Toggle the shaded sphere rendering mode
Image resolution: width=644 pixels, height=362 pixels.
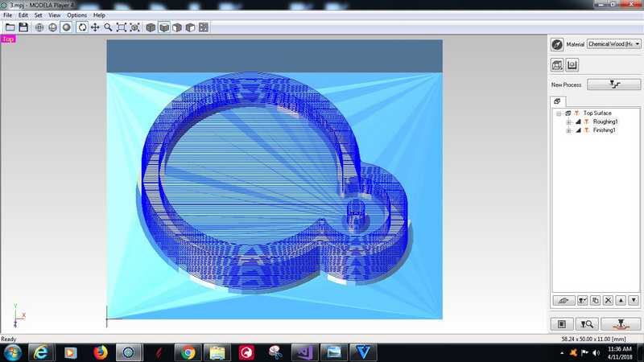pyautogui.click(x=66, y=27)
